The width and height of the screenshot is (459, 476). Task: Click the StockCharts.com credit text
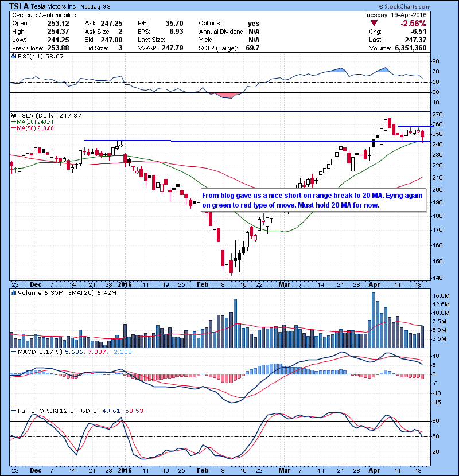(404, 6)
